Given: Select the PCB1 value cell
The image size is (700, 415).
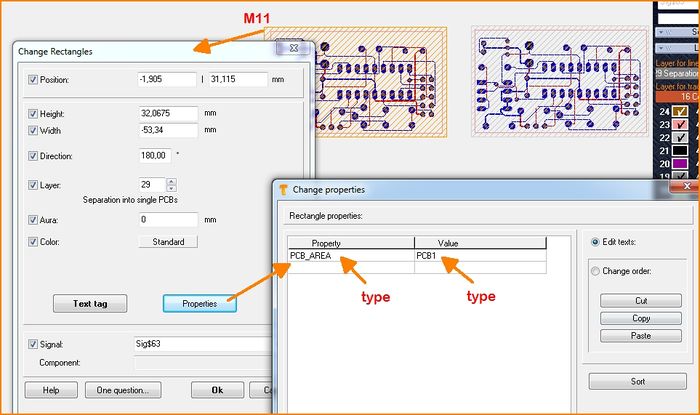Looking at the screenshot, I should pyautogui.click(x=480, y=256).
